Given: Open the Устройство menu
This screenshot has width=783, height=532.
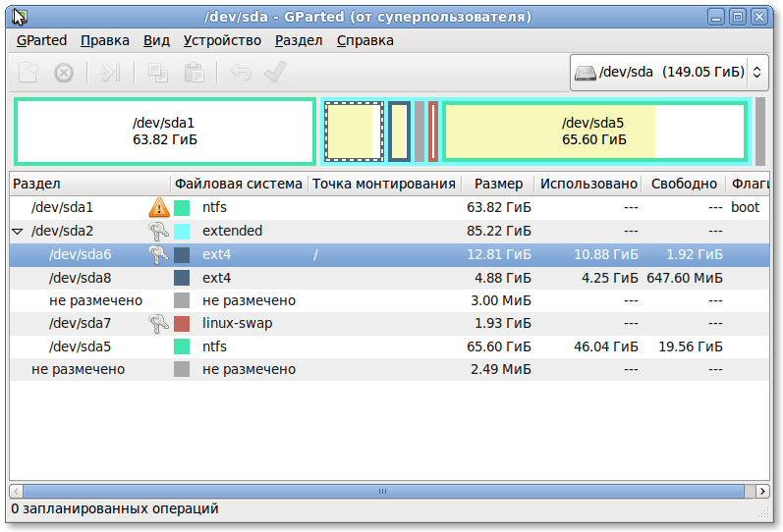Looking at the screenshot, I should pos(222,40).
